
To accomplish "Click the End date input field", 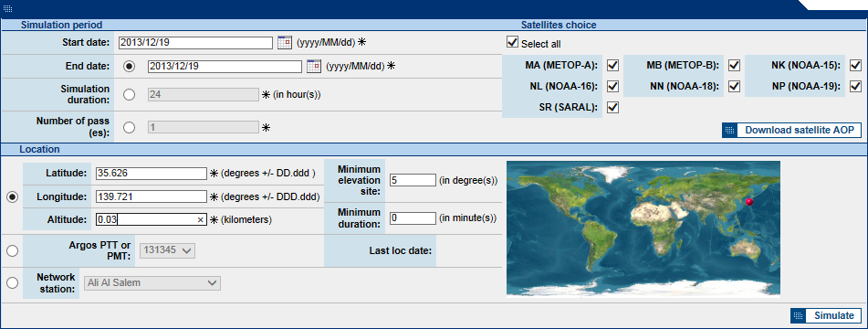I will 225,67.
